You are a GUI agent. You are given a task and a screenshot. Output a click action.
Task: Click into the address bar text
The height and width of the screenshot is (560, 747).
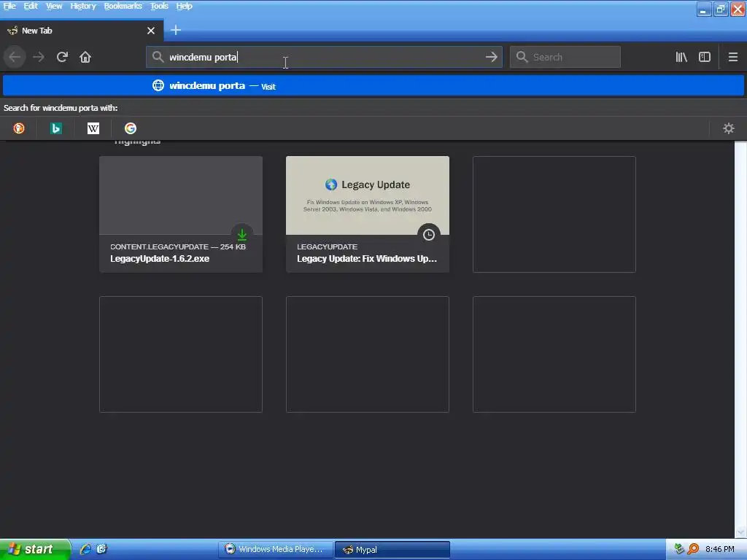point(324,57)
